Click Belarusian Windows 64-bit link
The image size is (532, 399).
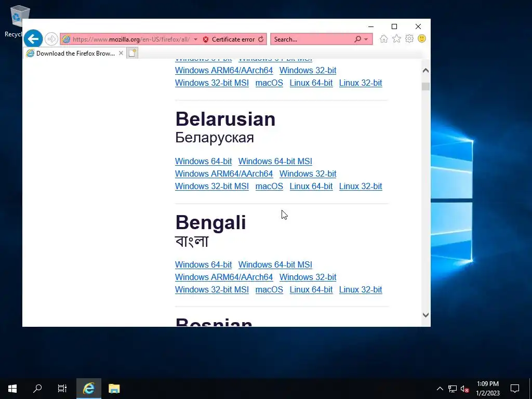click(203, 161)
